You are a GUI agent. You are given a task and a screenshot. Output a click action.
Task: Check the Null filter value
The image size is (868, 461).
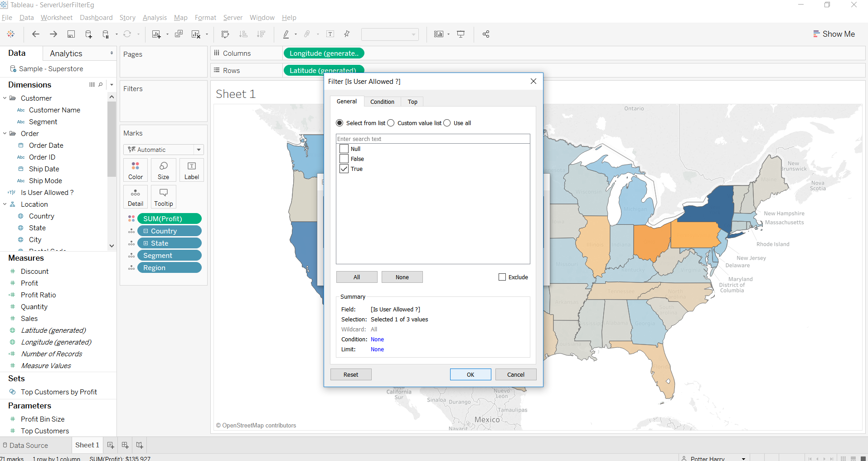coord(344,149)
